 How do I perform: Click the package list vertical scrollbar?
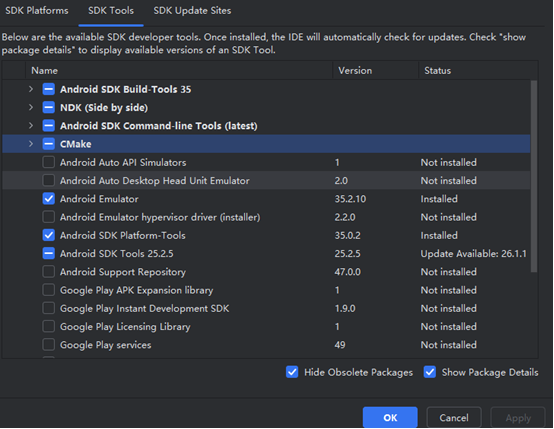[x=534, y=177]
